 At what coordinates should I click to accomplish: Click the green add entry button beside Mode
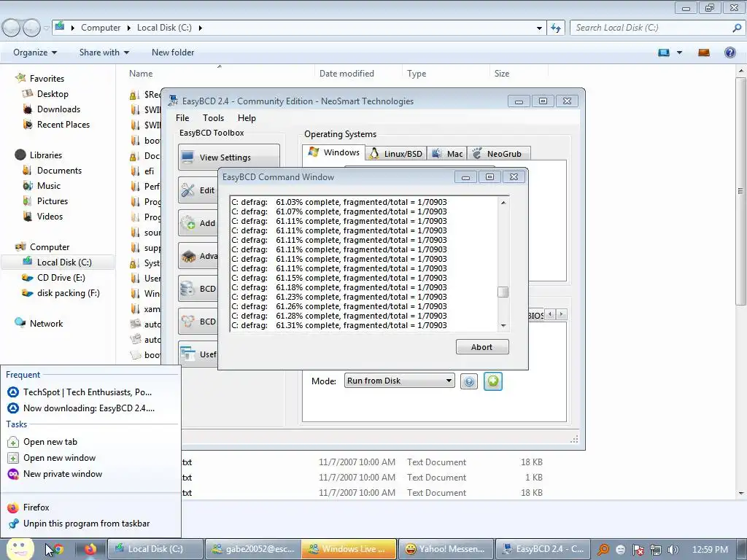tap(493, 381)
